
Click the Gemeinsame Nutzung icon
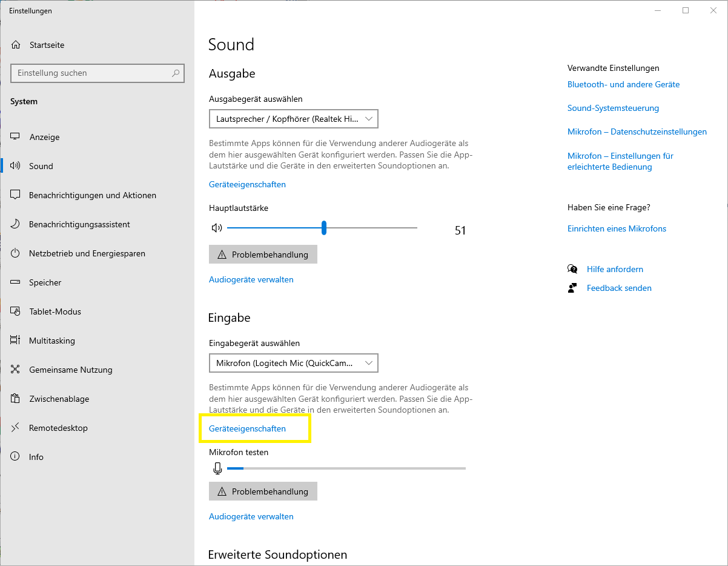click(x=16, y=370)
